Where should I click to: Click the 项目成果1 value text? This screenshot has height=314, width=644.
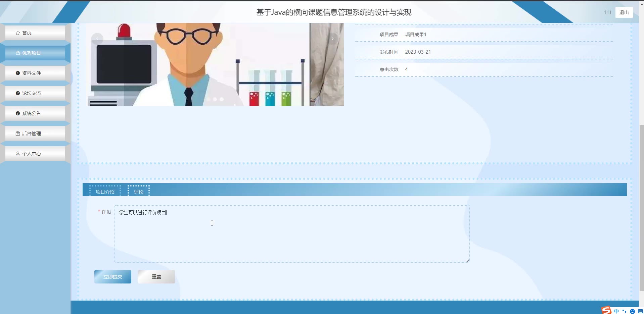pos(416,35)
